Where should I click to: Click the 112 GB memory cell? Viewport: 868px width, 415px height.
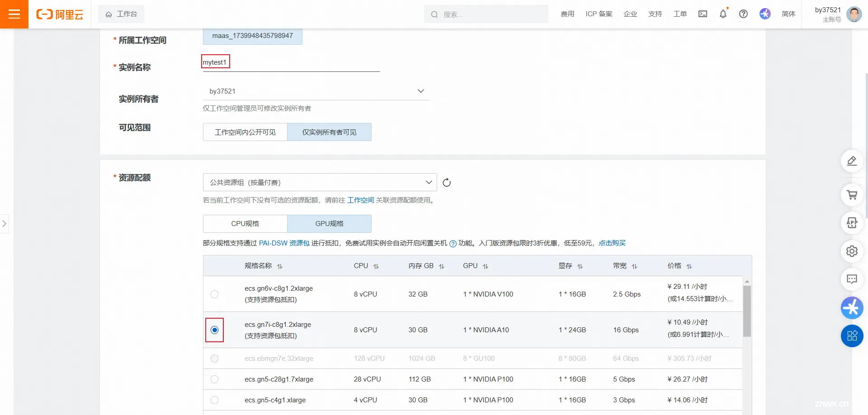(x=420, y=379)
